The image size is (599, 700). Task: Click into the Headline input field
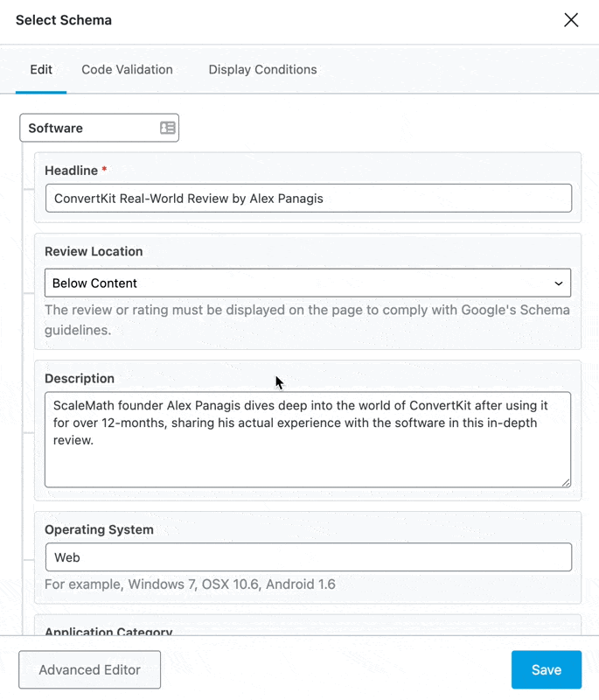pyautogui.click(x=309, y=199)
